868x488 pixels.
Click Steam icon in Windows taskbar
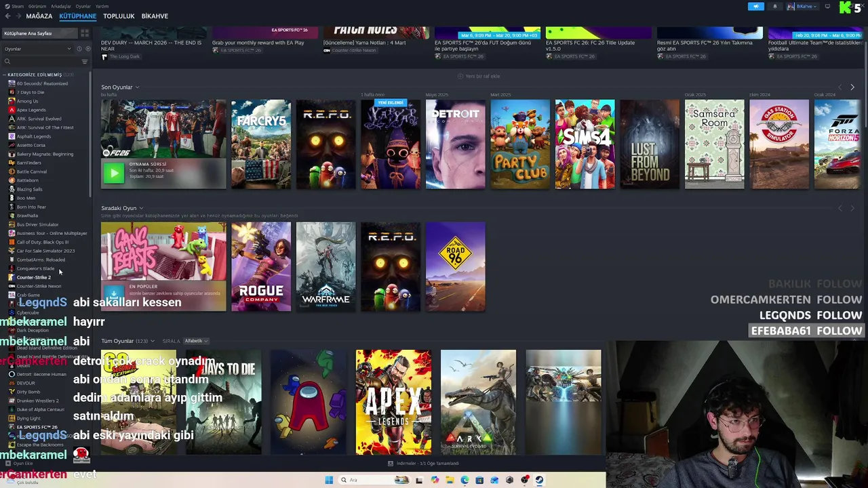click(539, 480)
